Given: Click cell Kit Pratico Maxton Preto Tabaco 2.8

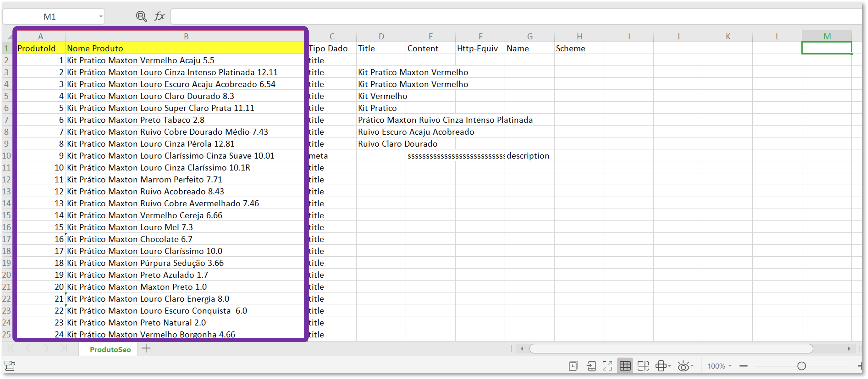Looking at the screenshot, I should point(185,120).
